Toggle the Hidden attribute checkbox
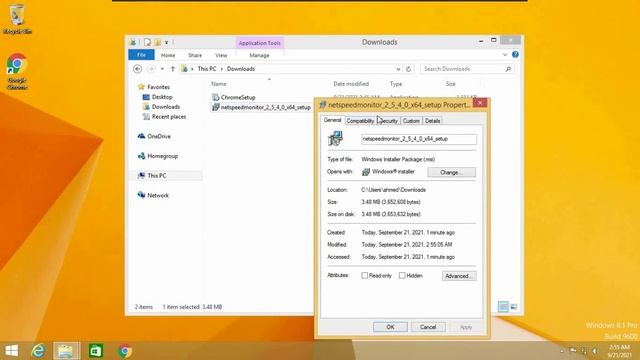This screenshot has height=360, width=640. point(402,276)
